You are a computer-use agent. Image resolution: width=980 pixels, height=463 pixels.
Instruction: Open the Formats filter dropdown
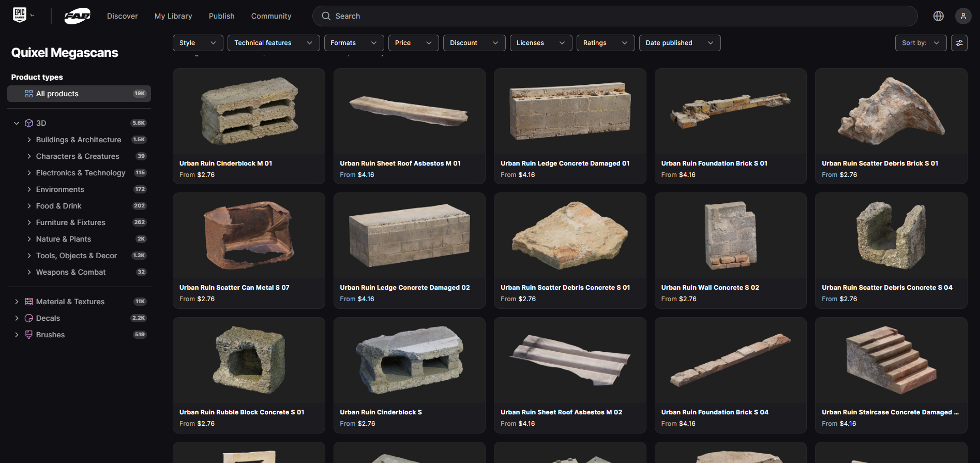coord(354,43)
